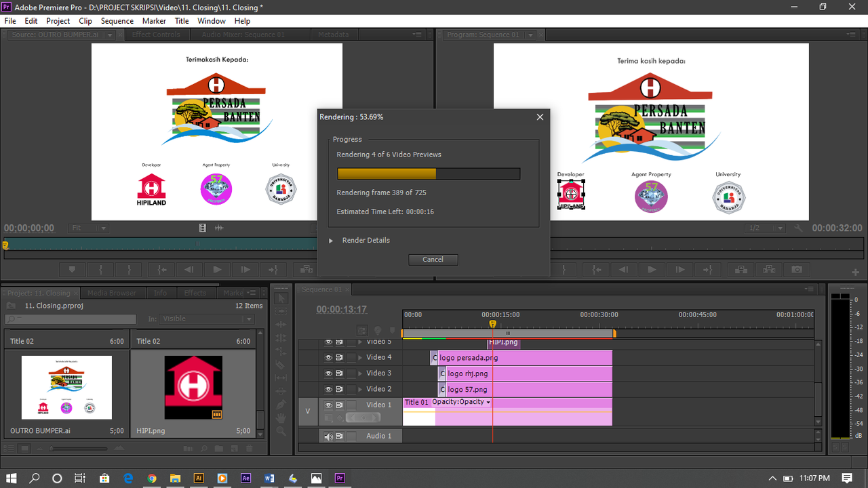Screen dimensions: 868x488
Task: Select the Rate Stretch tool
Action: coord(282,352)
